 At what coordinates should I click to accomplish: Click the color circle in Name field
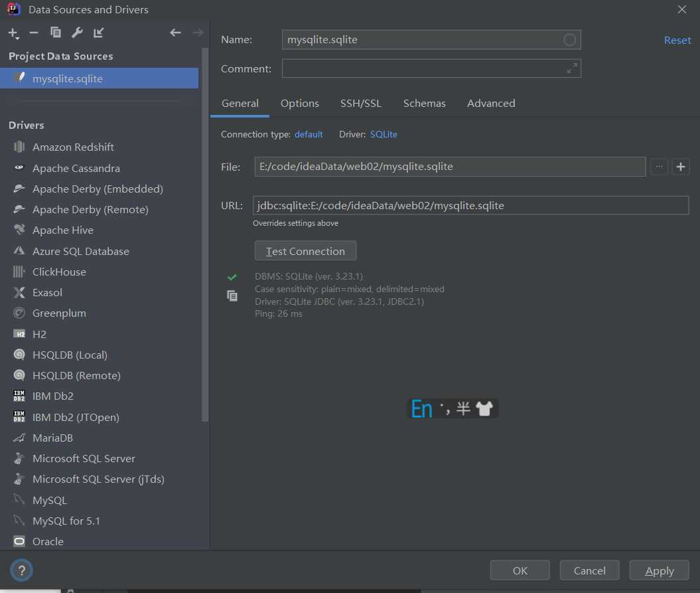coord(570,40)
